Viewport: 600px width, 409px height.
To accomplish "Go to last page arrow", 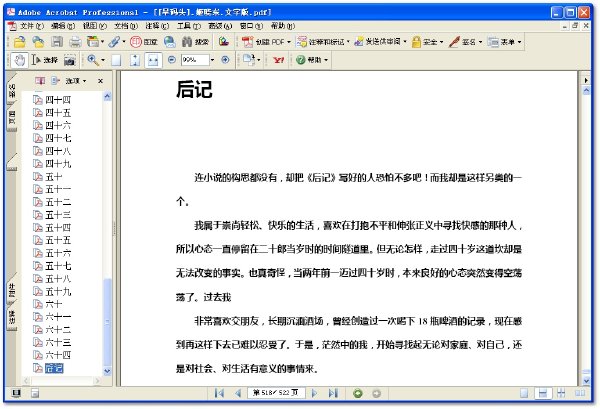I will pos(333,393).
